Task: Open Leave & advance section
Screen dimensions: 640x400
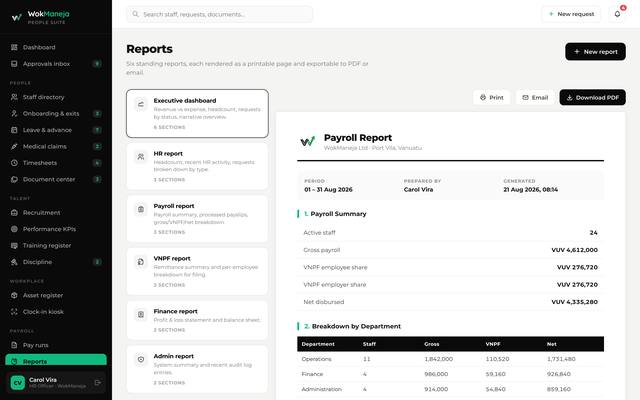Action: coord(56,130)
